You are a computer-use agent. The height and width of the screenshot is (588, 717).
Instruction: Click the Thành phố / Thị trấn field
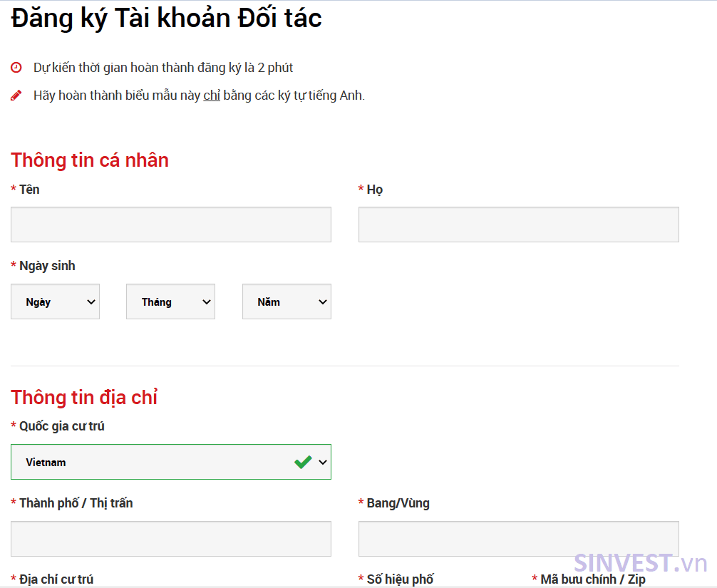(171, 539)
